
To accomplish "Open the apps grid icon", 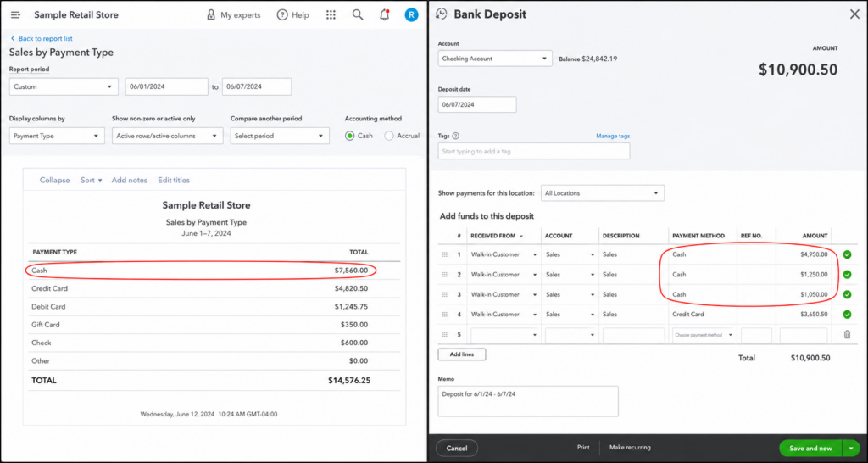I will [331, 15].
